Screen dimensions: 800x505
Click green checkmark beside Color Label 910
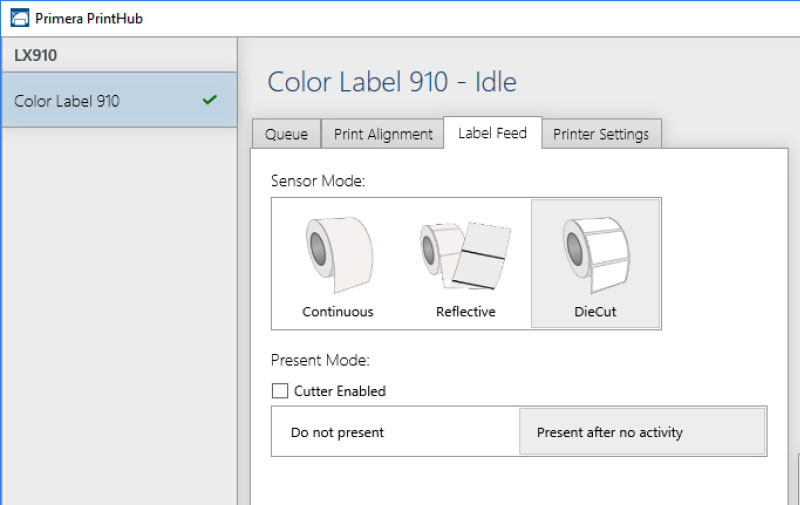[x=210, y=99]
